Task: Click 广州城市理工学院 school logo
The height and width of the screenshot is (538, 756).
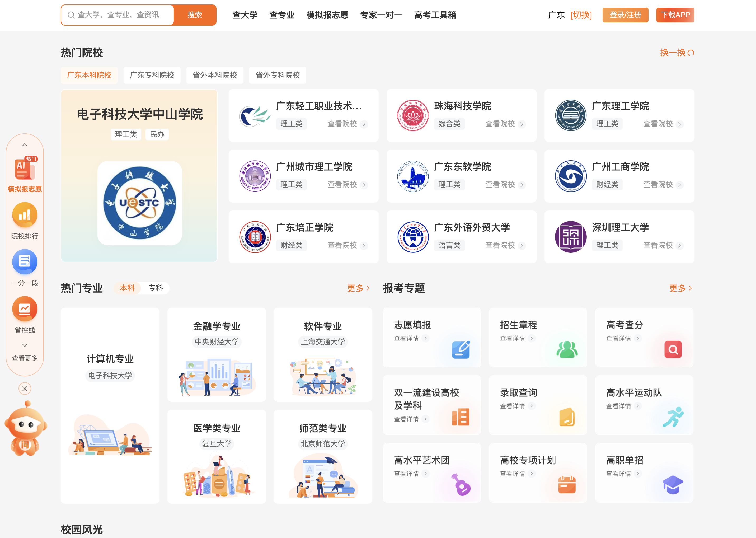Action: 255,176
